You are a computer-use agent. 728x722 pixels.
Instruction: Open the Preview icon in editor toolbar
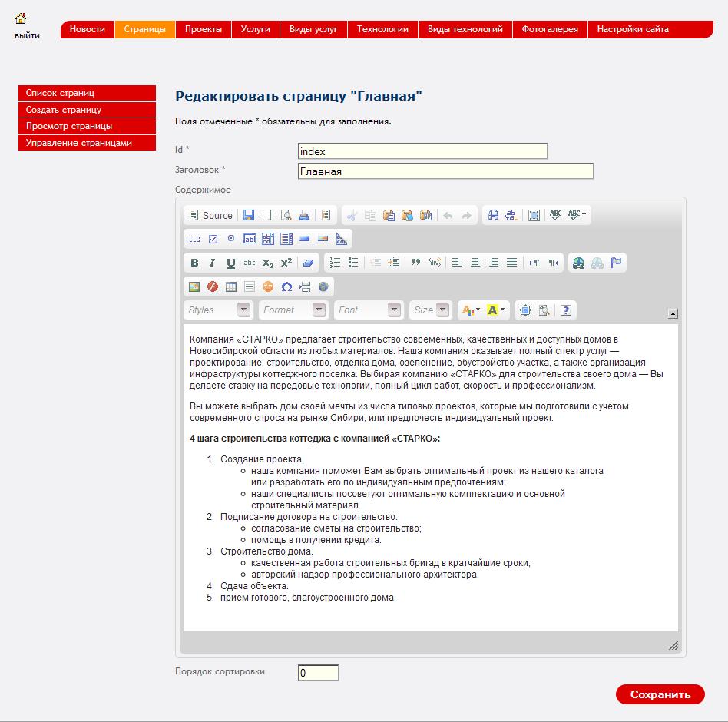pos(286,215)
